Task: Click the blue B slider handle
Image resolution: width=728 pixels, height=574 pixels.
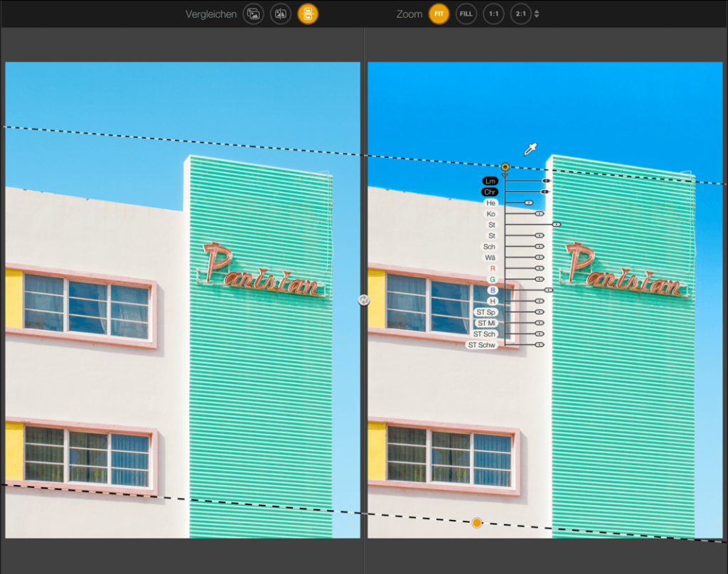Action: click(x=548, y=289)
